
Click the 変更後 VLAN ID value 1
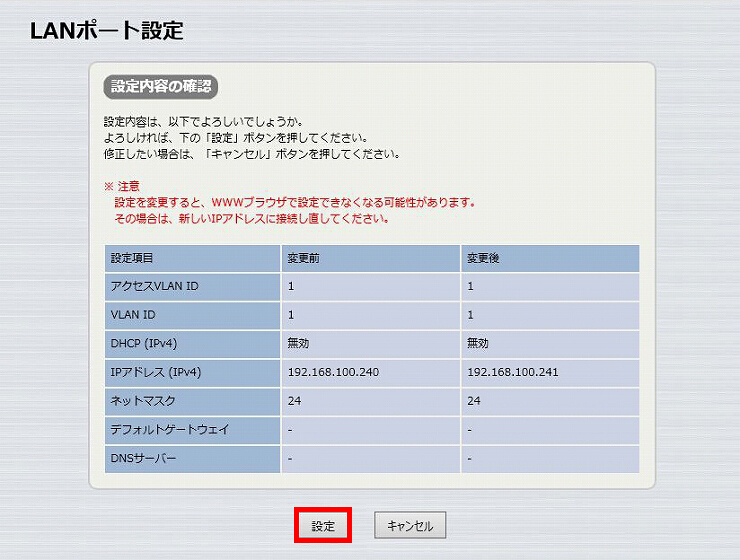coord(471,315)
